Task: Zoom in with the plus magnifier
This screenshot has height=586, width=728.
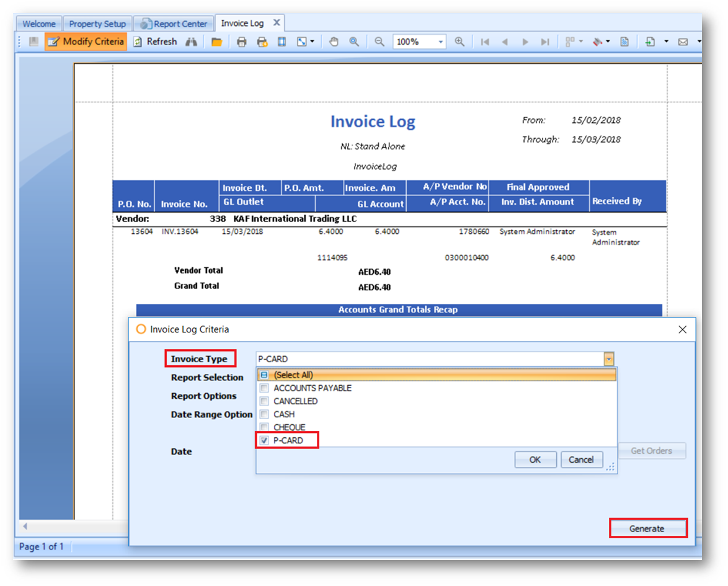Action: pos(459,42)
